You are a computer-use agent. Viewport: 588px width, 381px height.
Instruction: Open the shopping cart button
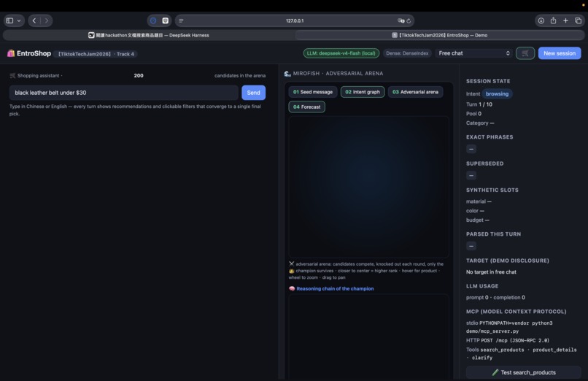525,53
